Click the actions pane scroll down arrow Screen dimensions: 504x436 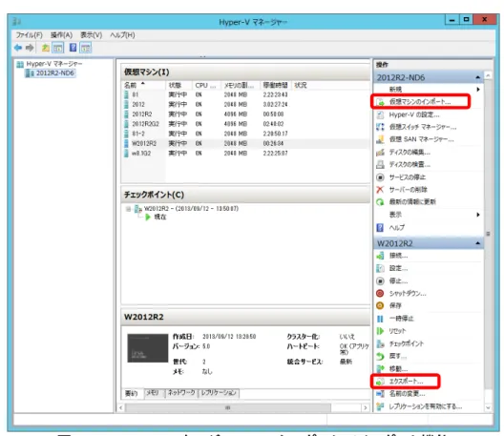pyautogui.click(x=489, y=407)
